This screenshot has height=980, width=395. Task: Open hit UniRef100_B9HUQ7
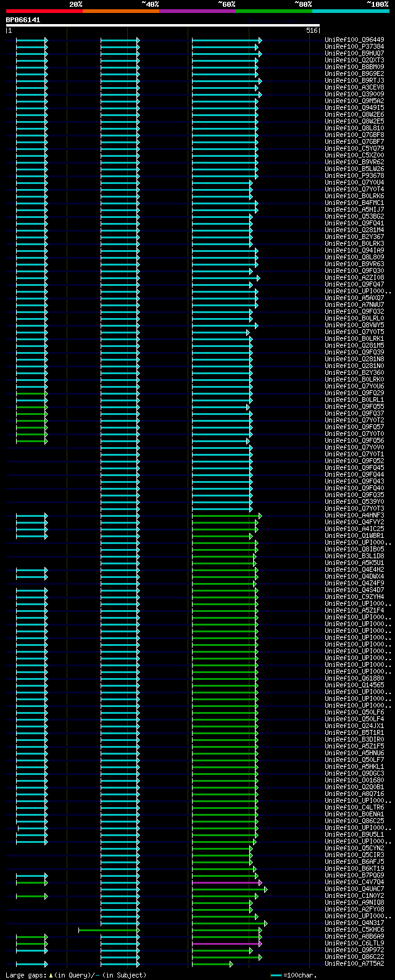pos(354,54)
